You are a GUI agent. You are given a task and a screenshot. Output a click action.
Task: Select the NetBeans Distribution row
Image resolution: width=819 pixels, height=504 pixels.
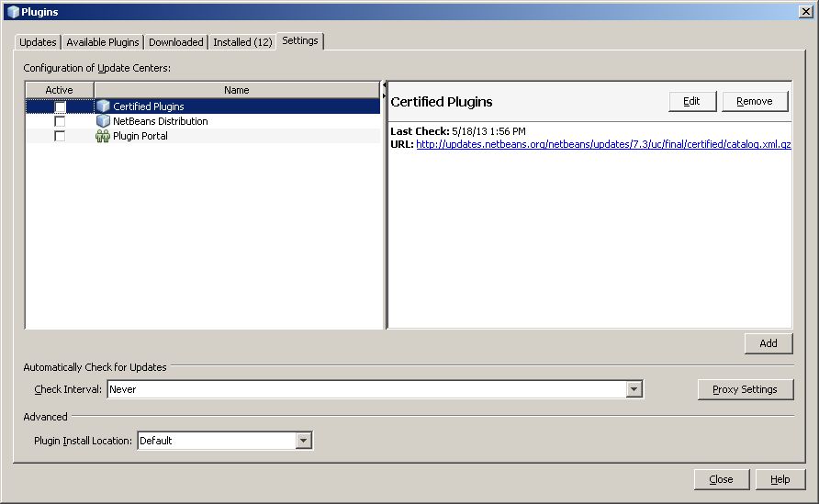pyautogui.click(x=203, y=121)
